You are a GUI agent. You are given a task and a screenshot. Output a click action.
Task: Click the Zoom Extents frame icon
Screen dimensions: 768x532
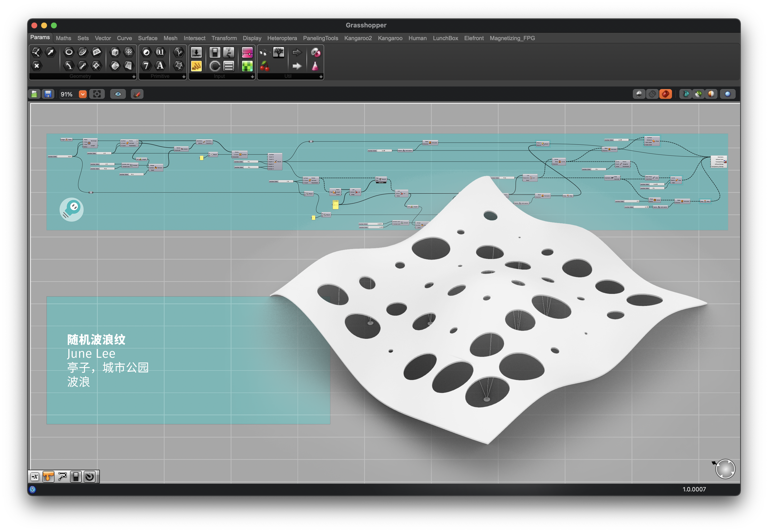pyautogui.click(x=97, y=94)
